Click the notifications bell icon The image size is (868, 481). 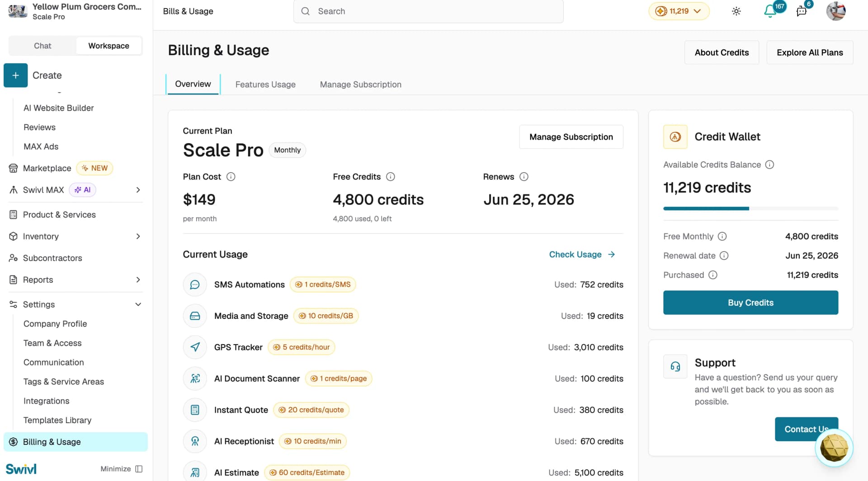click(770, 11)
